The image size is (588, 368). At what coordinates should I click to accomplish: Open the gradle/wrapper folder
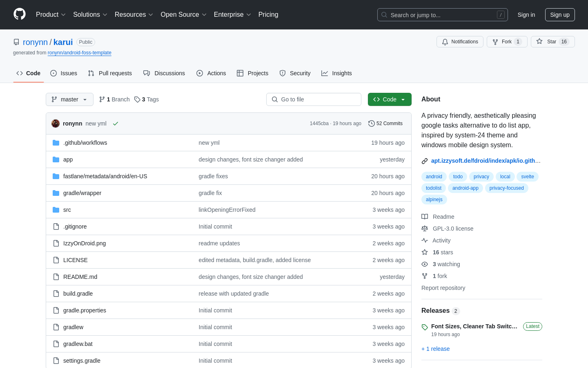pyautogui.click(x=82, y=193)
